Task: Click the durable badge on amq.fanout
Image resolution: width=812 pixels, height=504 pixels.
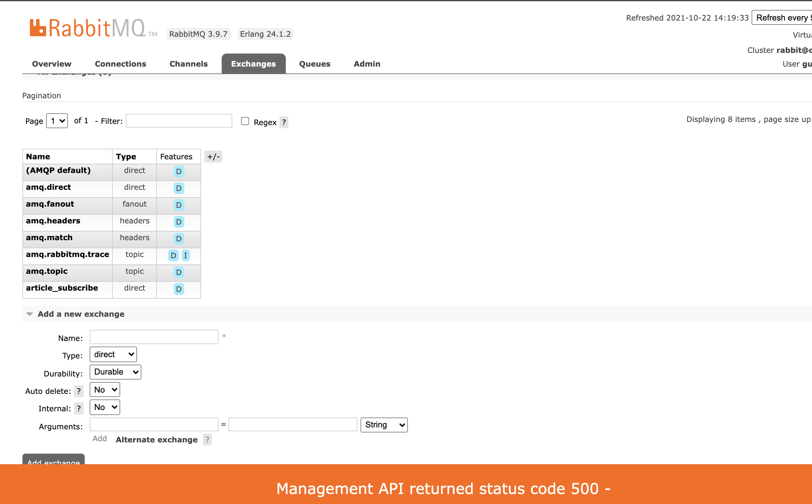Action: (x=178, y=205)
